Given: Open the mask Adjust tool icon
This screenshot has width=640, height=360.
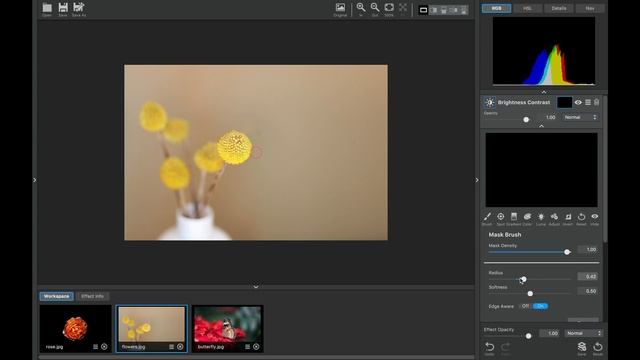Looking at the screenshot, I should 554,217.
